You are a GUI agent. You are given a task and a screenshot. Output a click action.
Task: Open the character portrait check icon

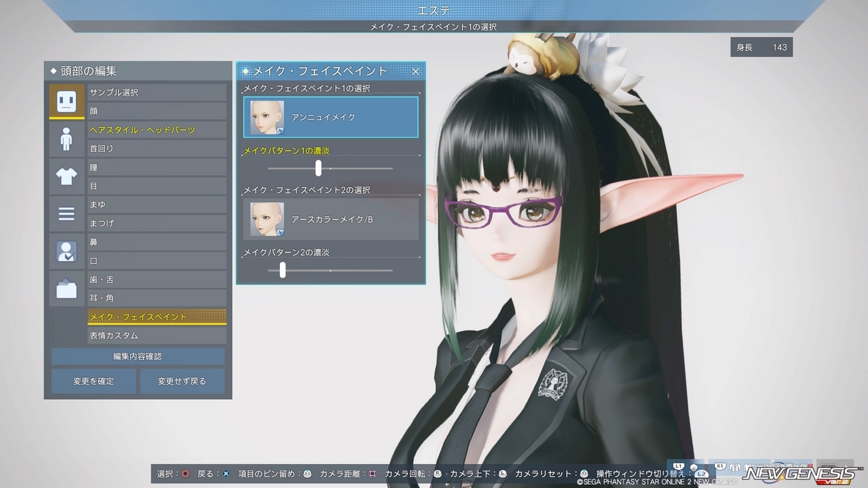[67, 251]
